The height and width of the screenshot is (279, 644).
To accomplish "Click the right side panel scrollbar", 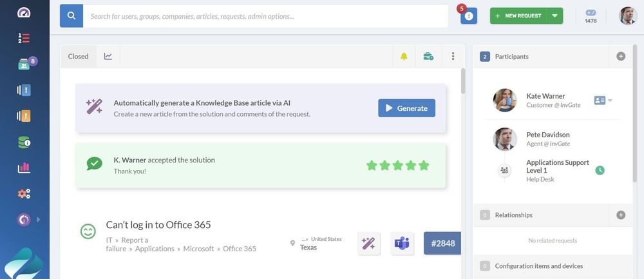I will [635, 113].
